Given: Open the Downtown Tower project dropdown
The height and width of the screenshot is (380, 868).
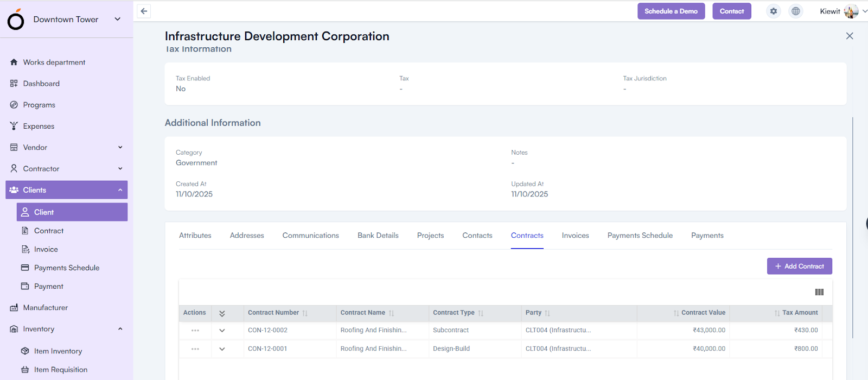Looking at the screenshot, I should click(118, 19).
